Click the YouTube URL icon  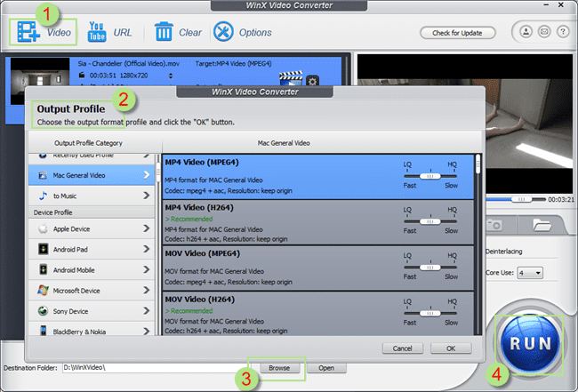click(x=97, y=32)
